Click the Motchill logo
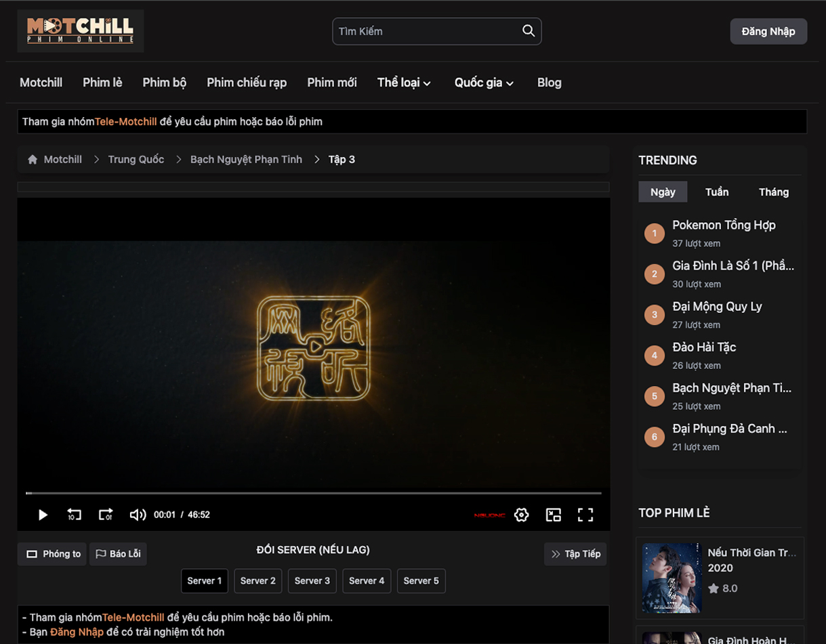This screenshot has height=644, width=826. pyautogui.click(x=80, y=30)
